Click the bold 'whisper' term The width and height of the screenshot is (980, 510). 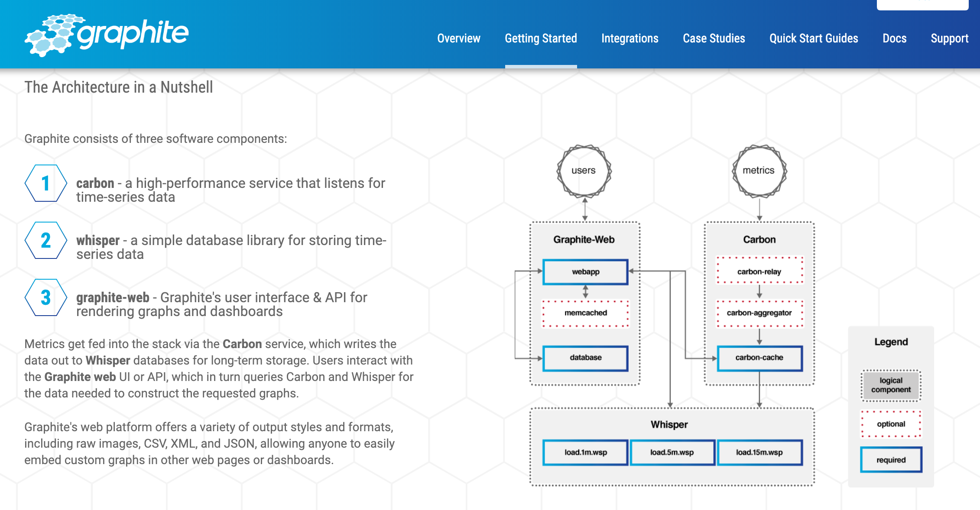98,240
